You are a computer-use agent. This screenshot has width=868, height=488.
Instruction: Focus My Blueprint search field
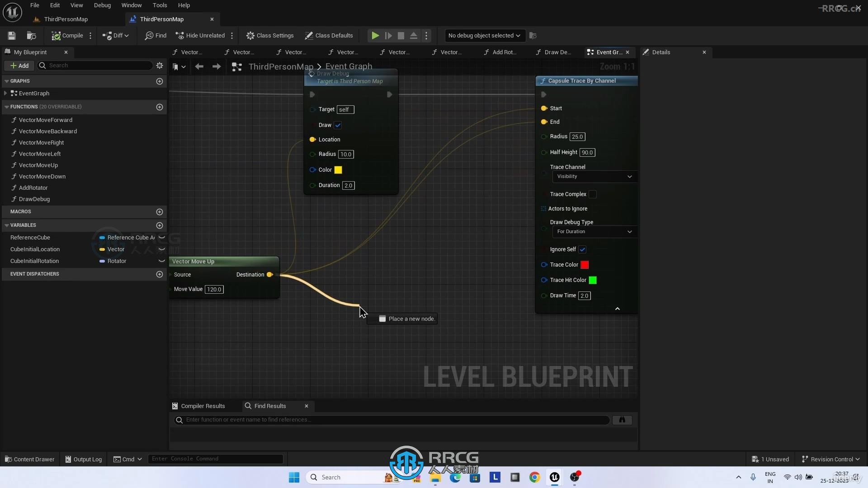(x=95, y=66)
